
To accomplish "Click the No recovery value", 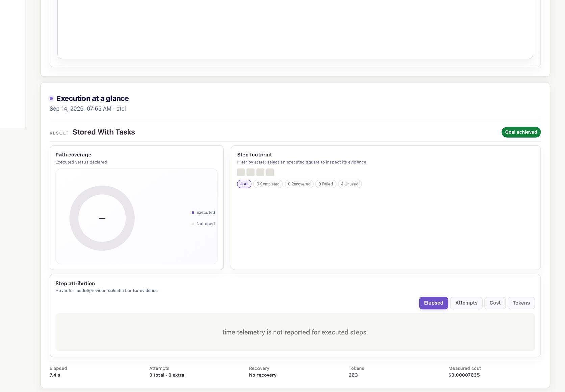I will (263, 375).
